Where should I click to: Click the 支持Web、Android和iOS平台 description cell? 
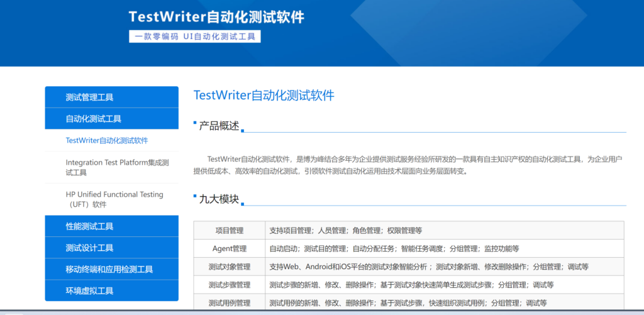pos(445,267)
